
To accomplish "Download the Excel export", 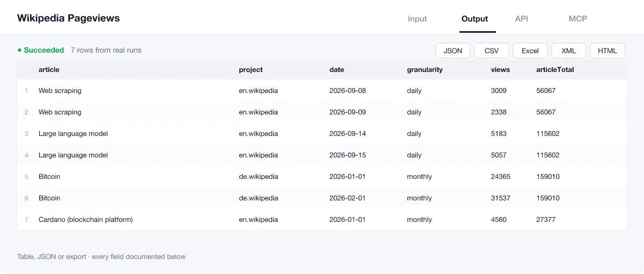I will (530, 51).
